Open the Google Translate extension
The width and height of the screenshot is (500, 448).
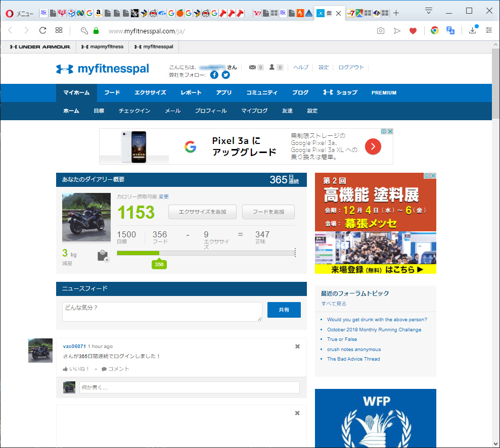pyautogui.click(x=450, y=31)
